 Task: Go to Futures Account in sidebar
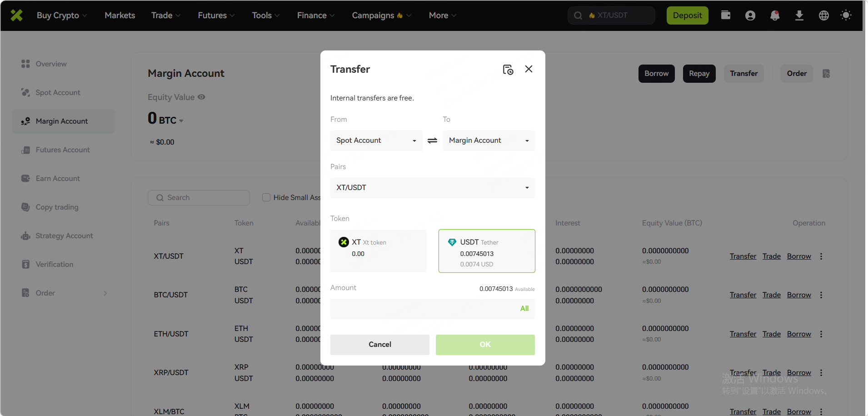click(63, 150)
